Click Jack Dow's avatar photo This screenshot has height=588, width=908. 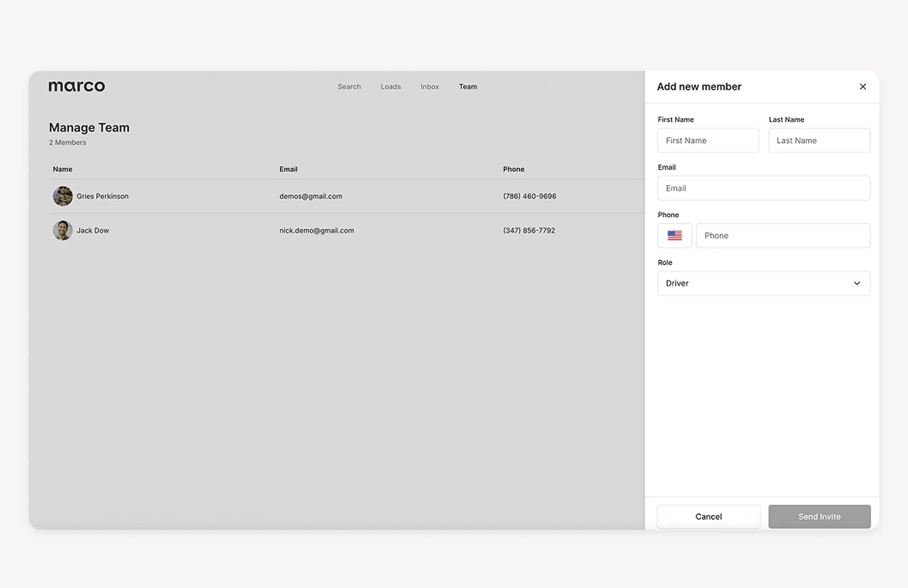(x=62, y=230)
